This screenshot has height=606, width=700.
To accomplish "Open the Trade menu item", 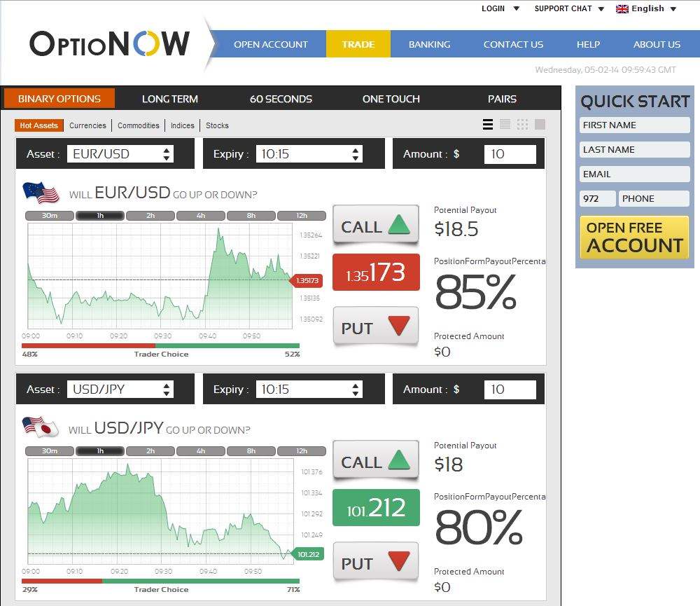I will click(358, 44).
